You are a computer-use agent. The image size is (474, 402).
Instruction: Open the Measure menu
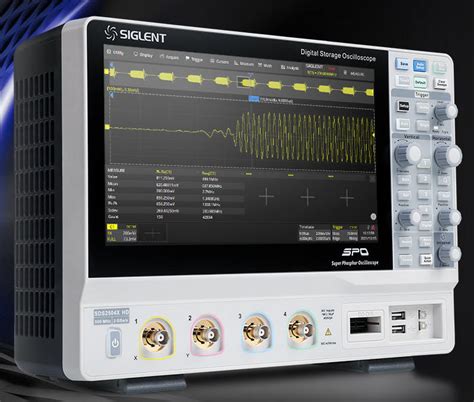tap(244, 63)
